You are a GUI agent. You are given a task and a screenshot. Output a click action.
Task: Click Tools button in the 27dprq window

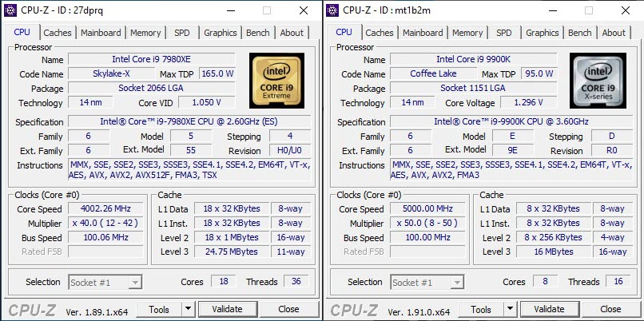159,309
